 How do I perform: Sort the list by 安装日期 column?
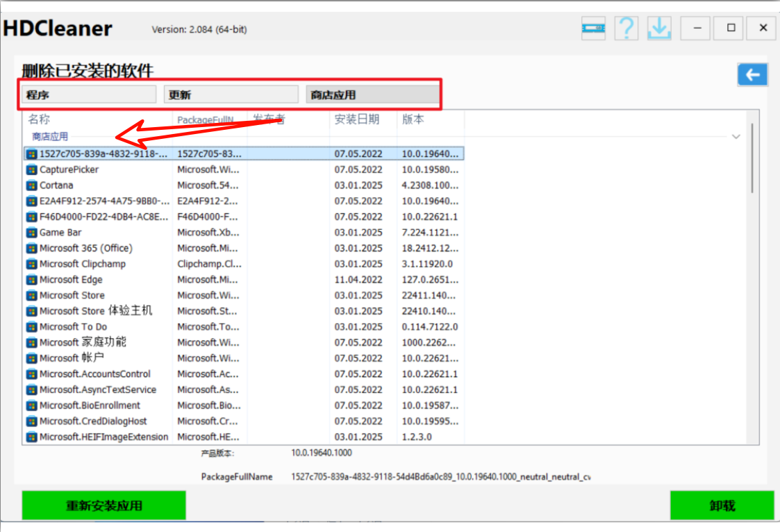tap(358, 119)
